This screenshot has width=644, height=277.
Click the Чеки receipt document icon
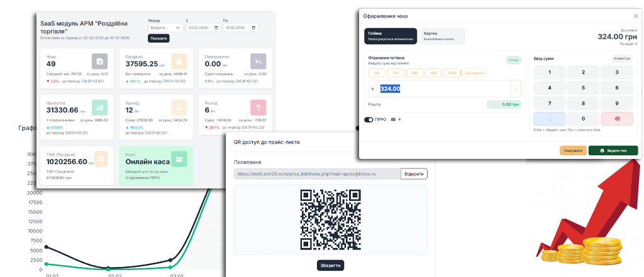99,61
